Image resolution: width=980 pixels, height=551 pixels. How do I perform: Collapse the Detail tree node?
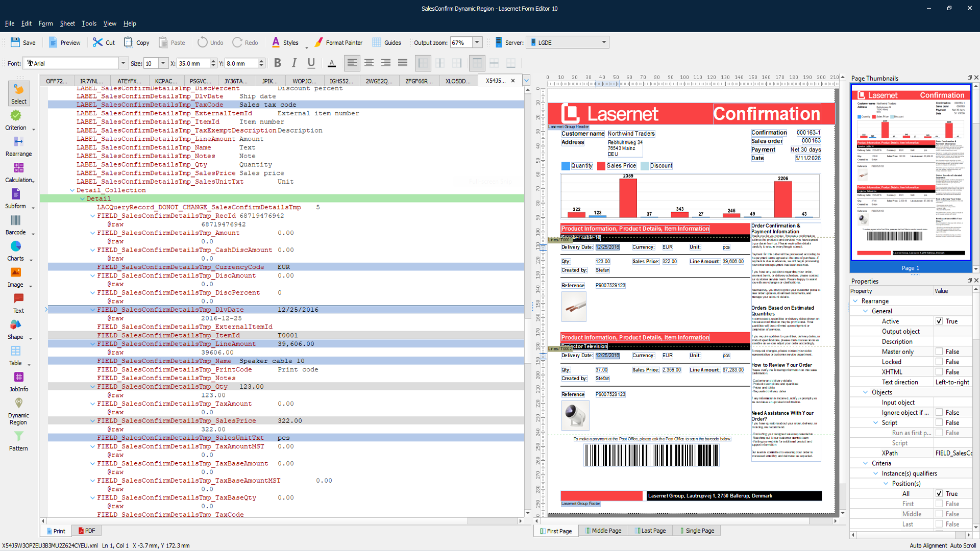[x=82, y=199]
